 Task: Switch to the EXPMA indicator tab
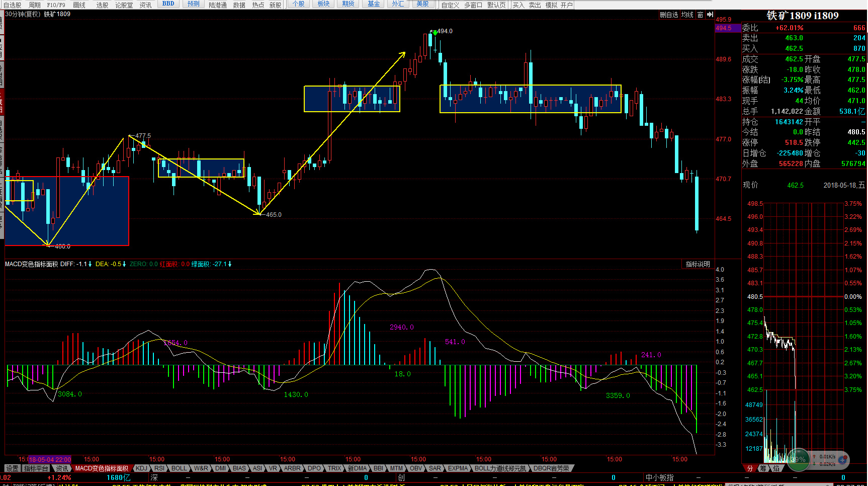[458, 468]
